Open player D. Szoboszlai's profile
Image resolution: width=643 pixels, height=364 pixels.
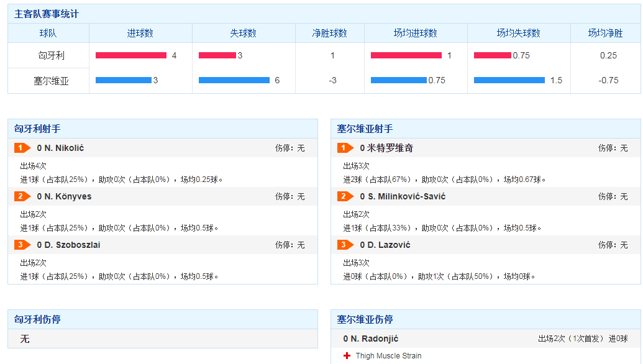(71, 245)
